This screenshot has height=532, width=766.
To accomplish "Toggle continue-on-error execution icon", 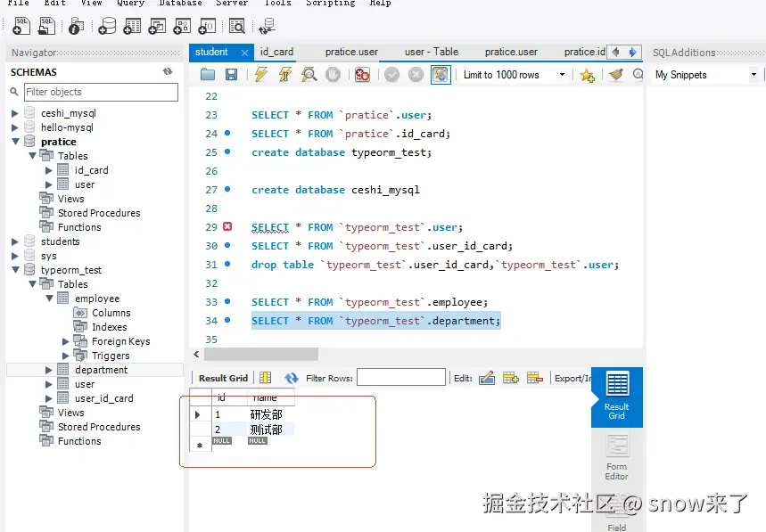I will pos(362,75).
